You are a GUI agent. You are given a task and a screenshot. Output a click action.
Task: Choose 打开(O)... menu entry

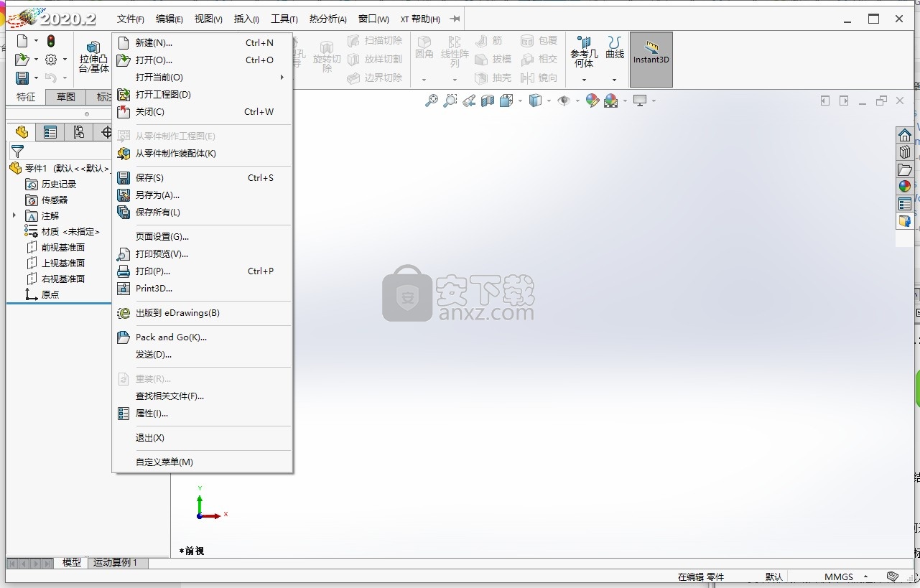[202, 60]
